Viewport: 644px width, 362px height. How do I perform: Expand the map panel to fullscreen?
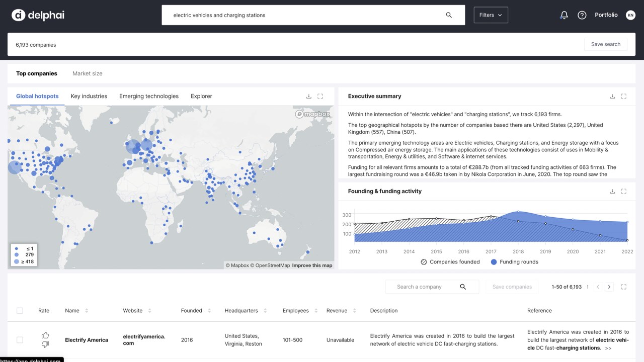coord(320,97)
